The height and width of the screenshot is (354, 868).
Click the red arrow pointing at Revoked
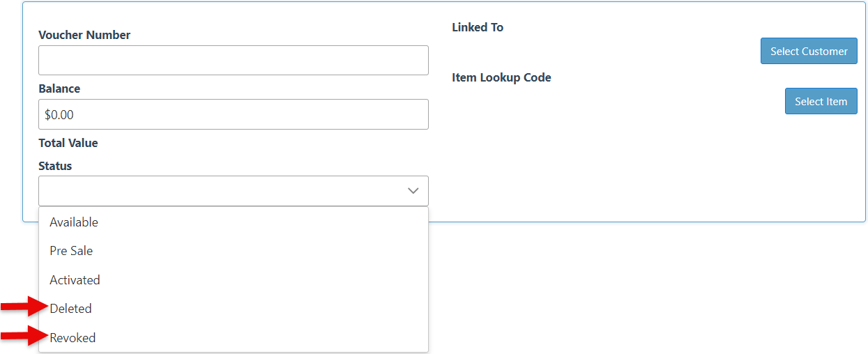[x=24, y=337]
